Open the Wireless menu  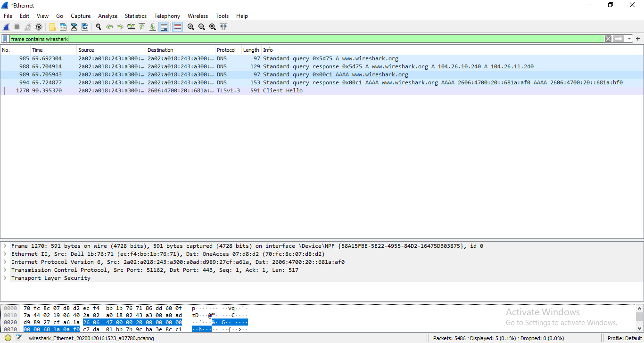[198, 16]
